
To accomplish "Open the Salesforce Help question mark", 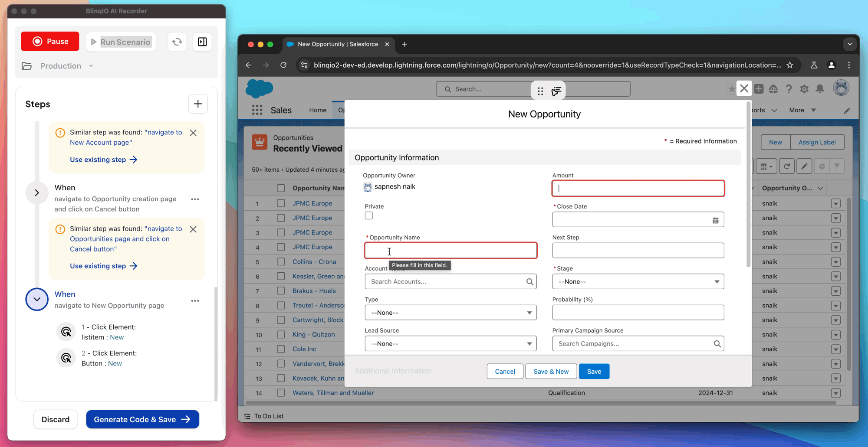I will [x=789, y=89].
